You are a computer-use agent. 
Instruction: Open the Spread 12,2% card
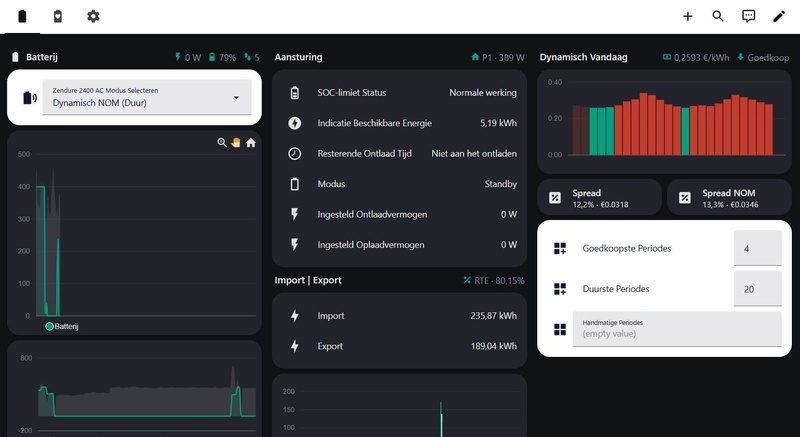pos(599,197)
